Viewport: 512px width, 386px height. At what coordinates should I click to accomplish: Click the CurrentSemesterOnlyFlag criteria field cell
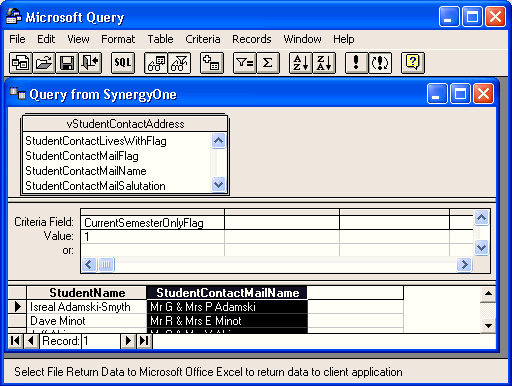pyautogui.click(x=152, y=223)
